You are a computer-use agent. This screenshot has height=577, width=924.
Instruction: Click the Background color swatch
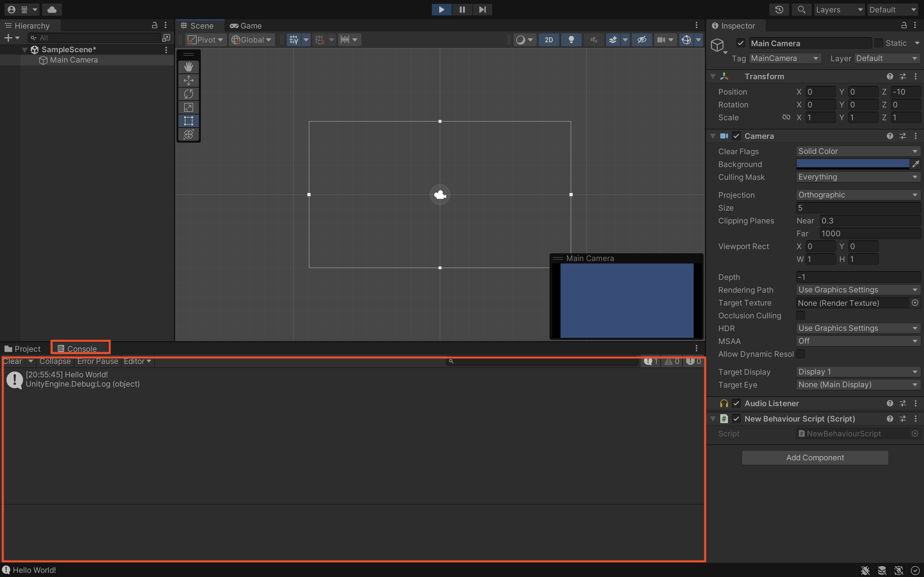[852, 164]
